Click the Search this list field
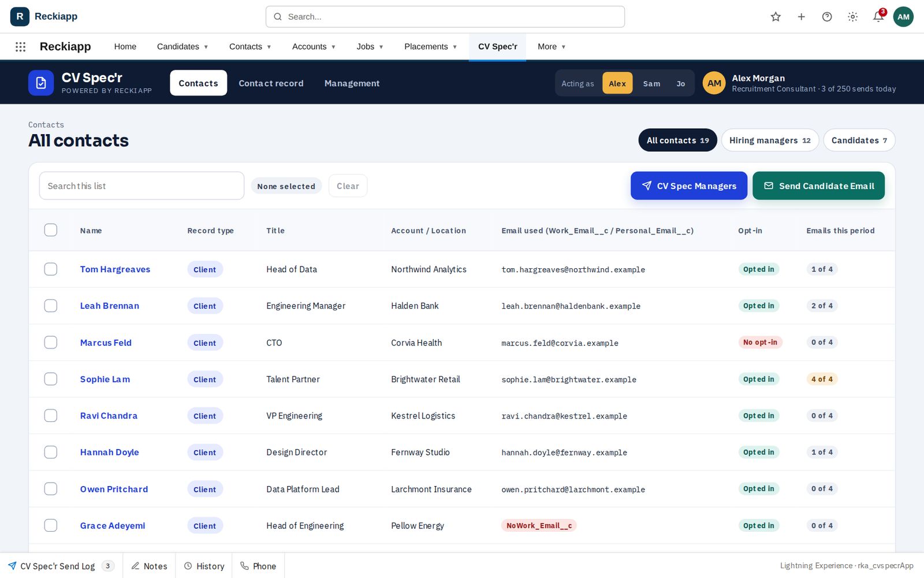The width and height of the screenshot is (924, 578). 141,186
